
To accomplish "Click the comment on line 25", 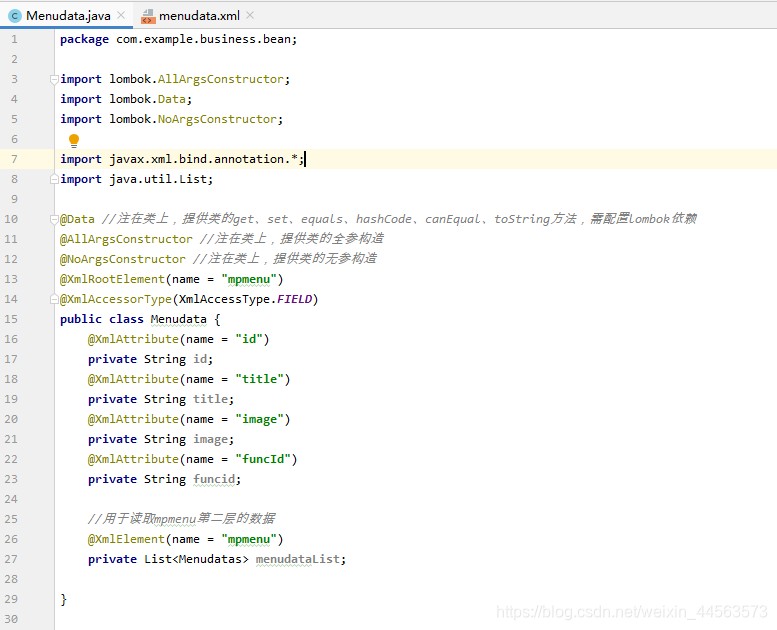I will 181,519.
